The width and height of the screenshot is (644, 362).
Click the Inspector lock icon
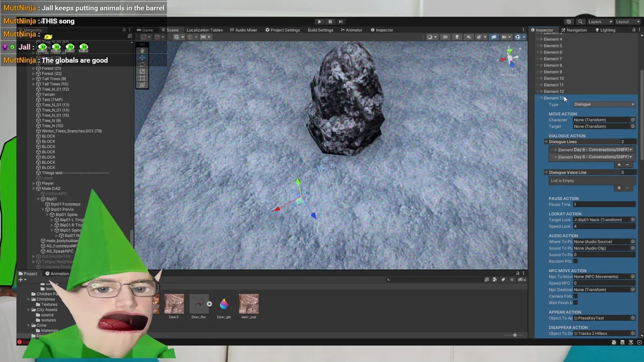tap(634, 30)
